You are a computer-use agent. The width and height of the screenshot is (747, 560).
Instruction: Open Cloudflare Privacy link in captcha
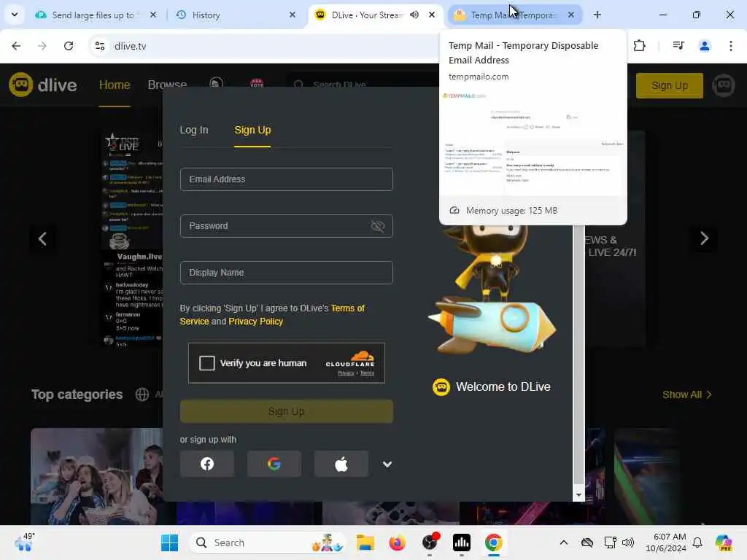tap(346, 373)
